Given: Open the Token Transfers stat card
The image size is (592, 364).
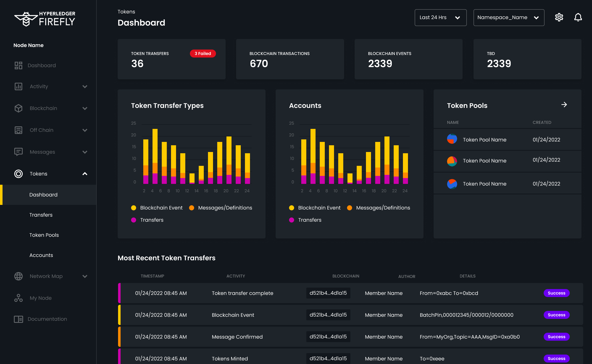Looking at the screenshot, I should pos(171,59).
